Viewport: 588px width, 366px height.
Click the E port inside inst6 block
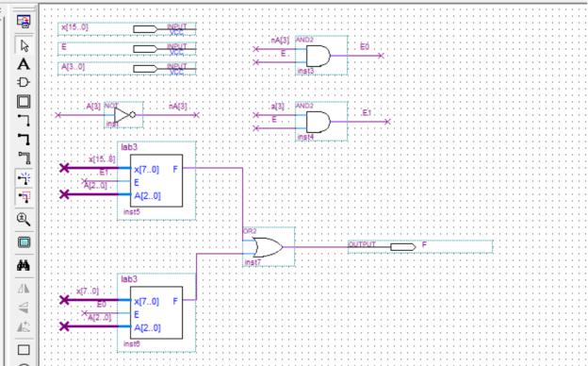coord(137,314)
